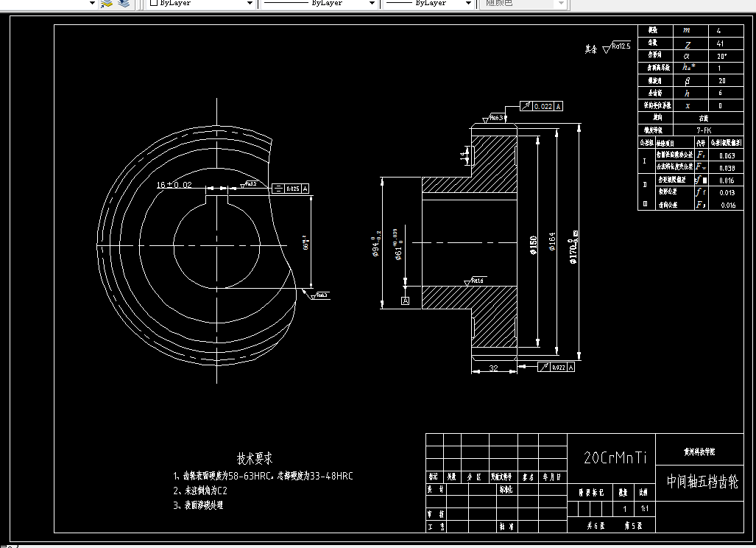Select the 第5张 sheet number text
756x548 pixels.
coord(633,526)
